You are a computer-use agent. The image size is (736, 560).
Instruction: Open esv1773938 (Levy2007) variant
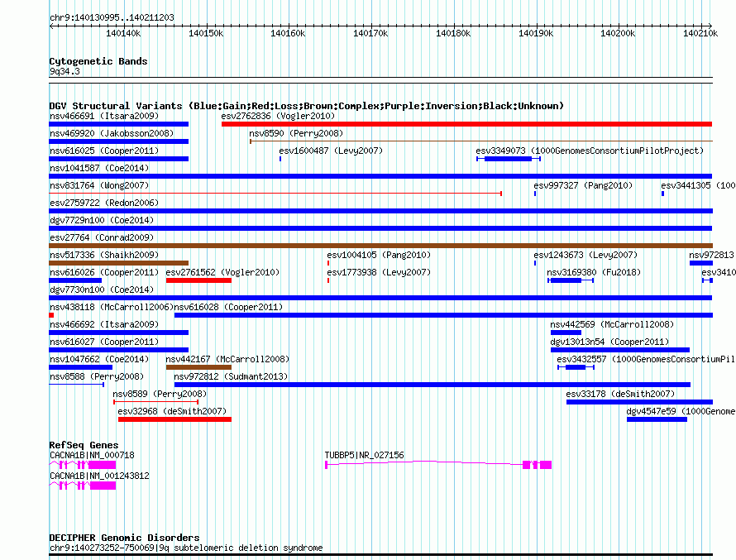click(x=379, y=272)
